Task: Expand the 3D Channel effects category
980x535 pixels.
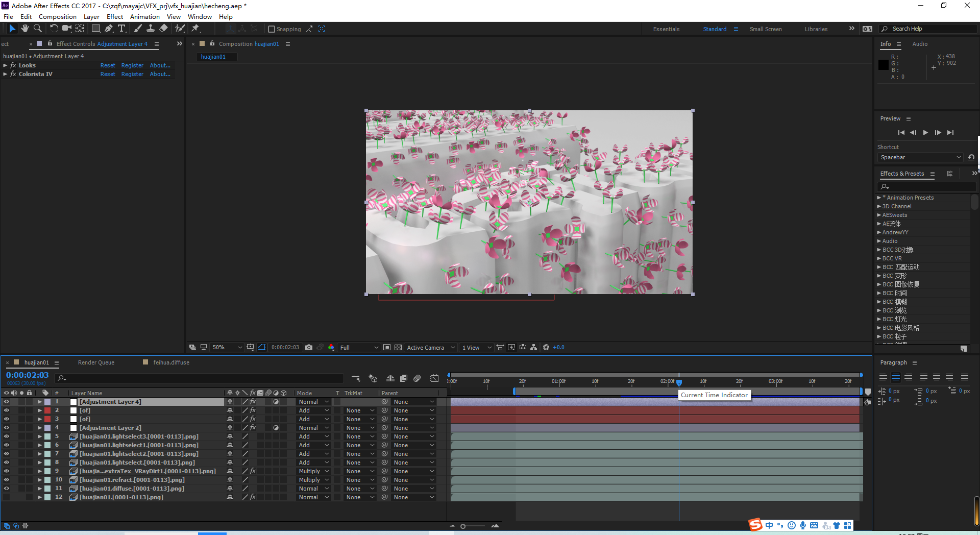Action: point(879,206)
